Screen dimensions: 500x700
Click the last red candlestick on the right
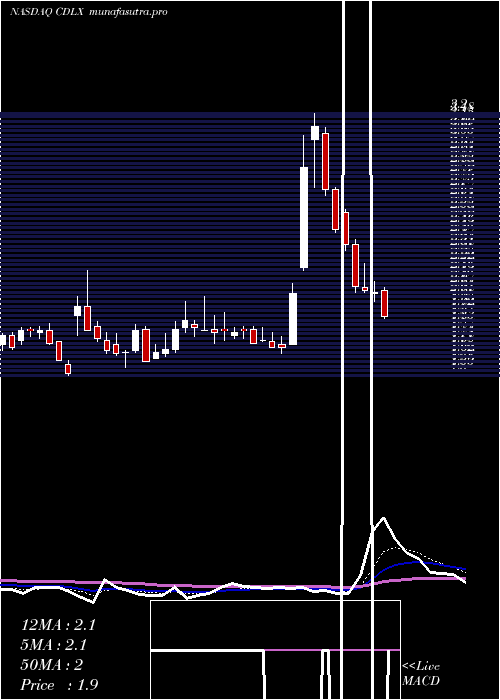pos(384,304)
